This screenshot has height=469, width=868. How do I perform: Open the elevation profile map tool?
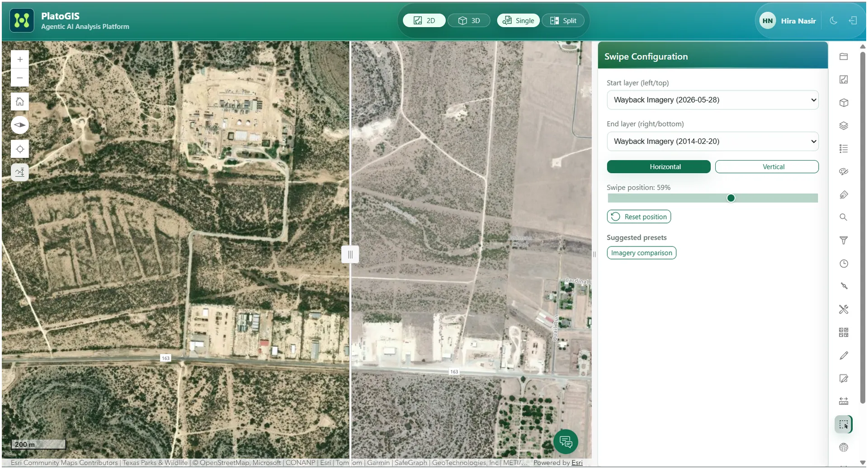[20, 172]
